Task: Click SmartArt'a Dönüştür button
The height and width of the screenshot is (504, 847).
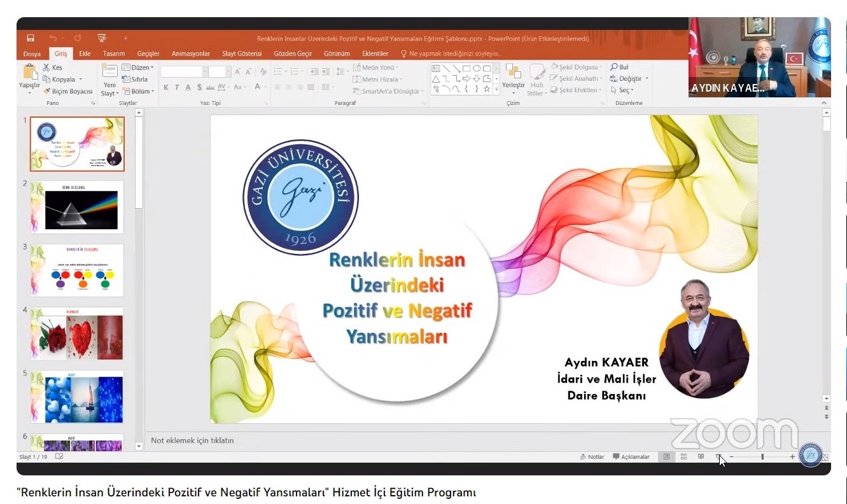Action: click(388, 91)
